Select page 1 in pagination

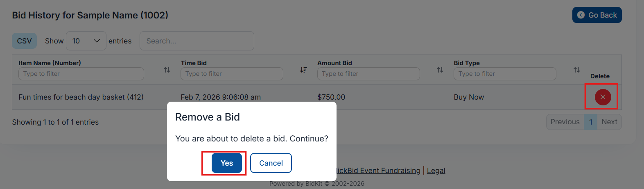(591, 122)
